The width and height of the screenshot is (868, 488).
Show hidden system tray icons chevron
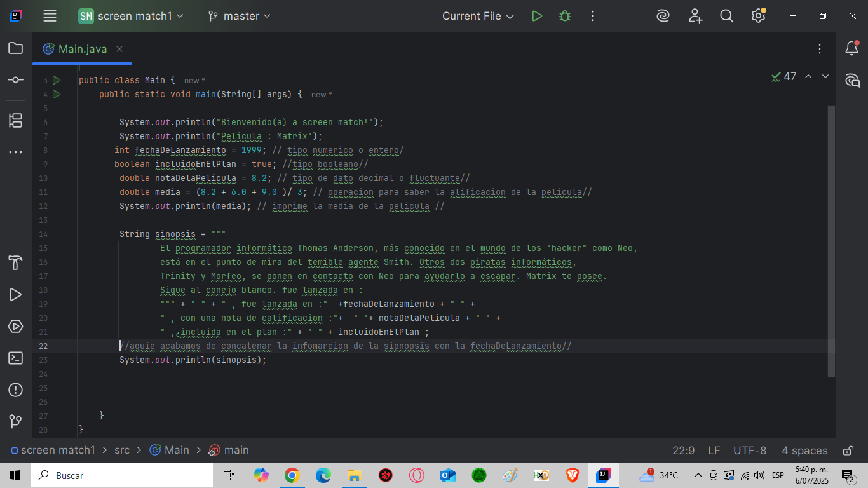click(698, 475)
